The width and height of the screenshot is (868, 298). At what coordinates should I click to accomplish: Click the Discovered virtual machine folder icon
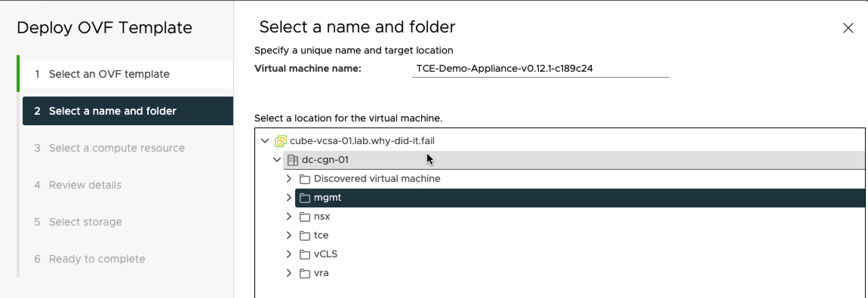[x=305, y=179]
